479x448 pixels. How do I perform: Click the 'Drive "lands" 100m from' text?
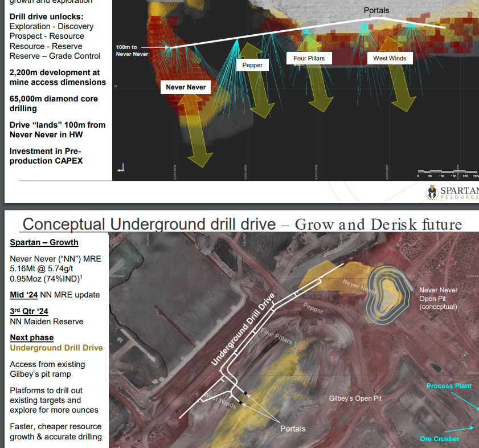click(58, 125)
